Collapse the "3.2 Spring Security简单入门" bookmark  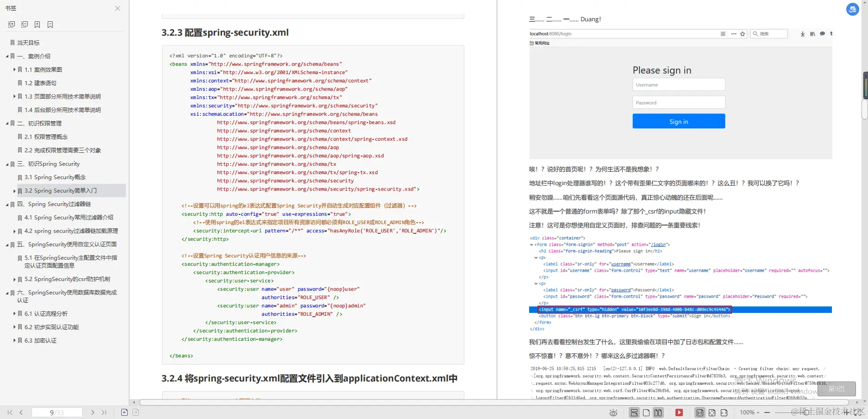(x=14, y=191)
